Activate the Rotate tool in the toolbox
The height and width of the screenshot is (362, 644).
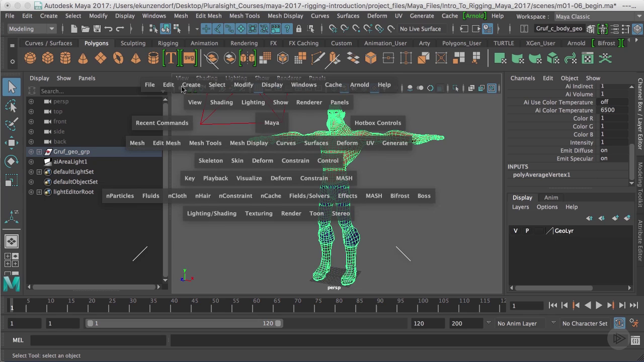click(12, 161)
